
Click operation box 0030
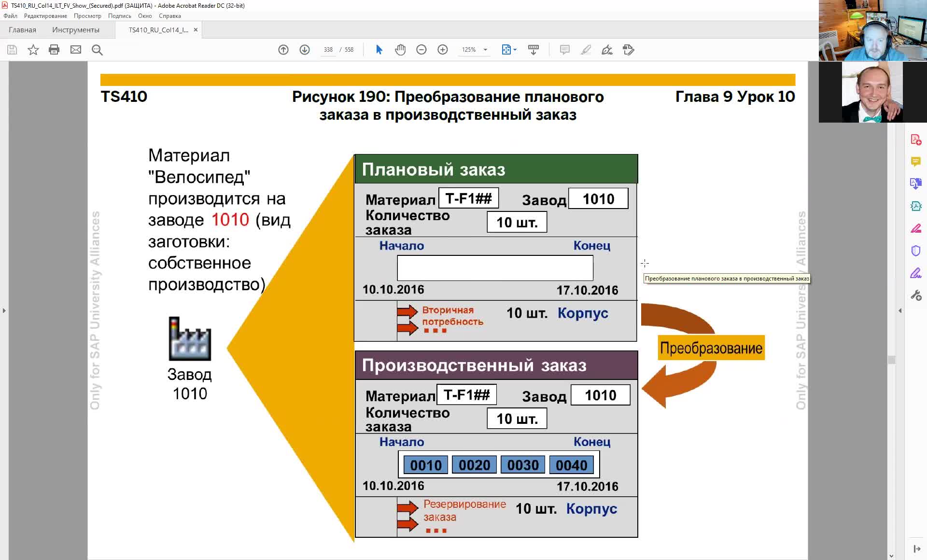tap(523, 465)
